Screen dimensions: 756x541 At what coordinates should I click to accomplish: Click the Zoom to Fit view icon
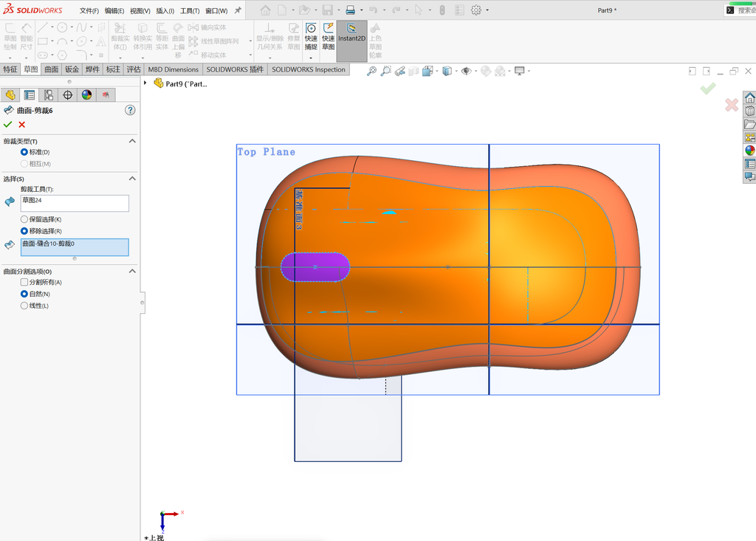click(371, 72)
